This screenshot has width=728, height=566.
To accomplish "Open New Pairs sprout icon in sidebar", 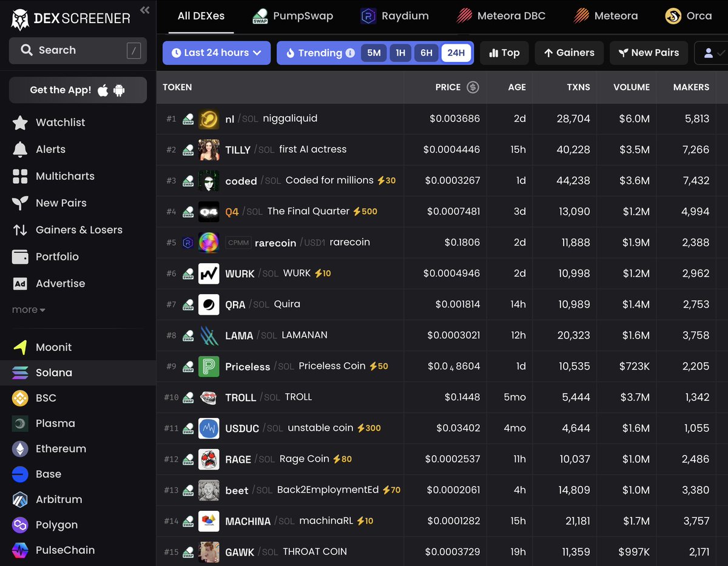I will pos(20,203).
